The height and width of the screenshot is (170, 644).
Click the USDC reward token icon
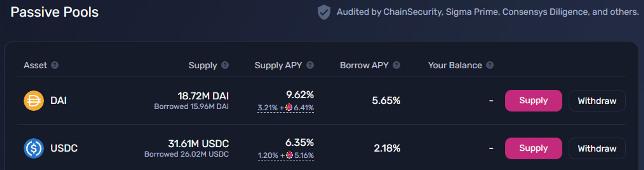pos(289,155)
